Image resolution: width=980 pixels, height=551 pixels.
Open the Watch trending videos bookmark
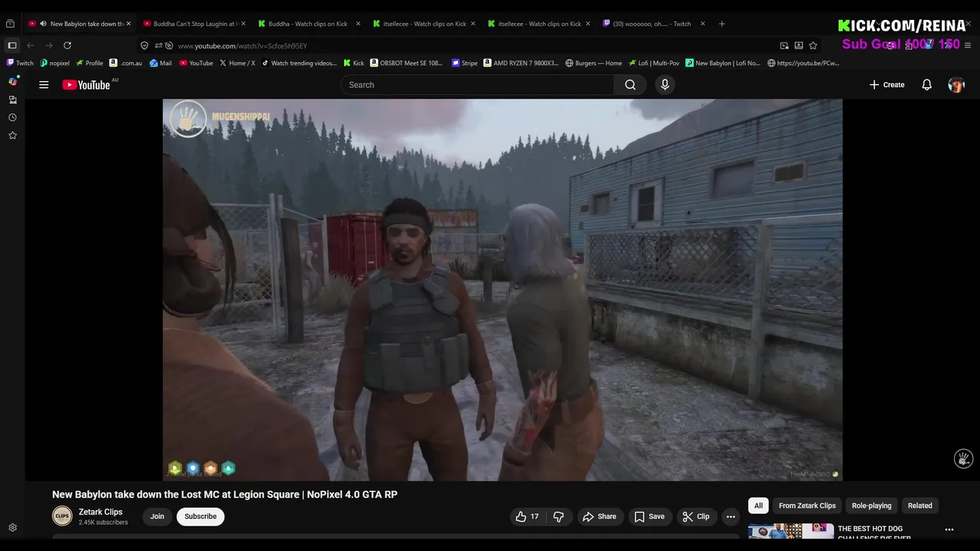click(x=299, y=63)
